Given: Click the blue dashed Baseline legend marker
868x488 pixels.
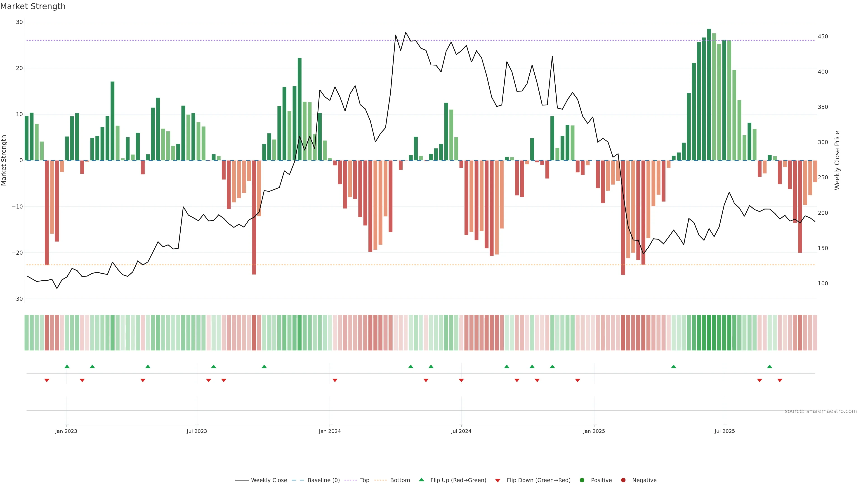Looking at the screenshot, I should [x=297, y=480].
